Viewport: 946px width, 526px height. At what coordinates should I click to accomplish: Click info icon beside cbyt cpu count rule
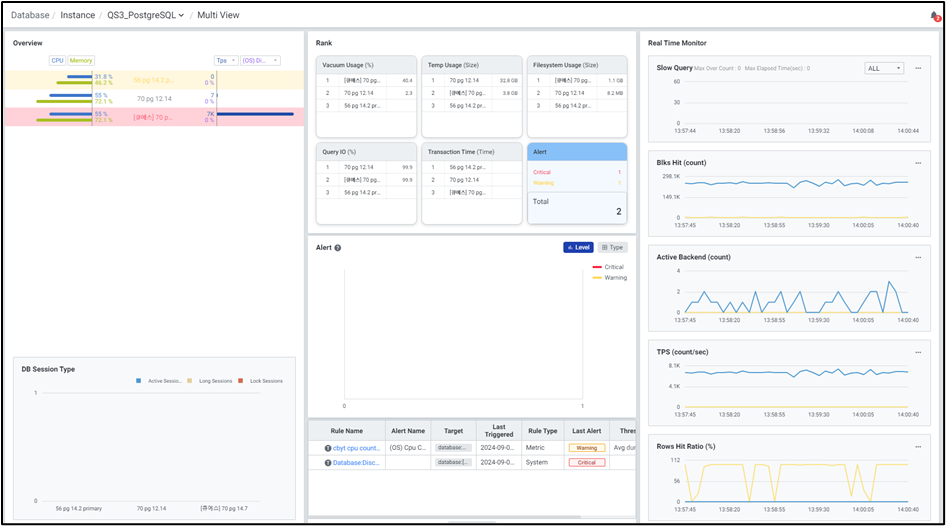327,448
